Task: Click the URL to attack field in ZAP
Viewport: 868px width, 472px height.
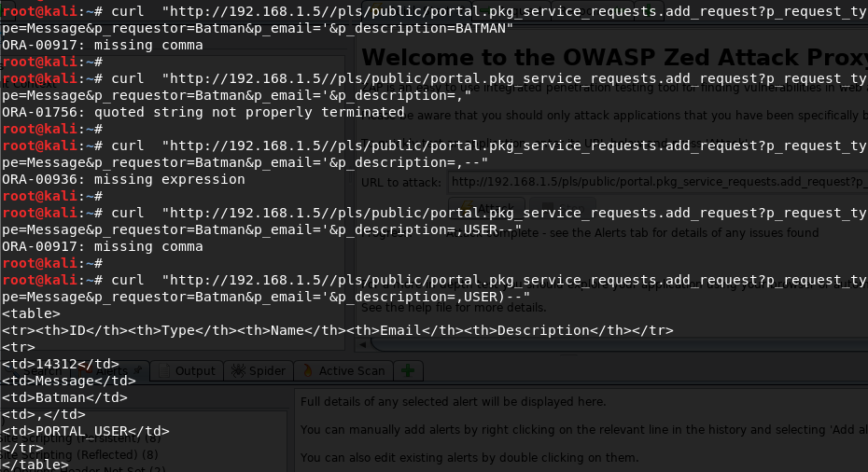Action: (658, 182)
